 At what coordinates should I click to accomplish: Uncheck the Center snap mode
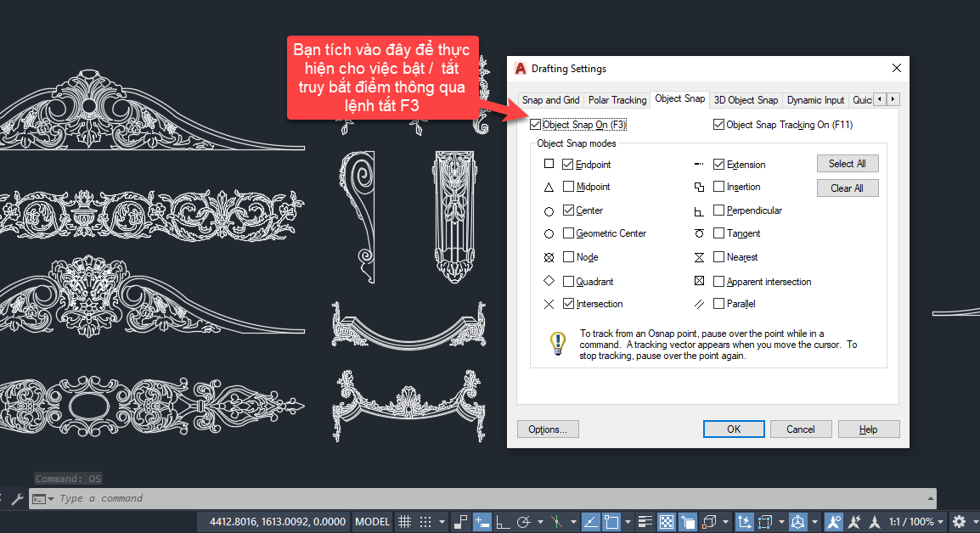[x=568, y=210]
